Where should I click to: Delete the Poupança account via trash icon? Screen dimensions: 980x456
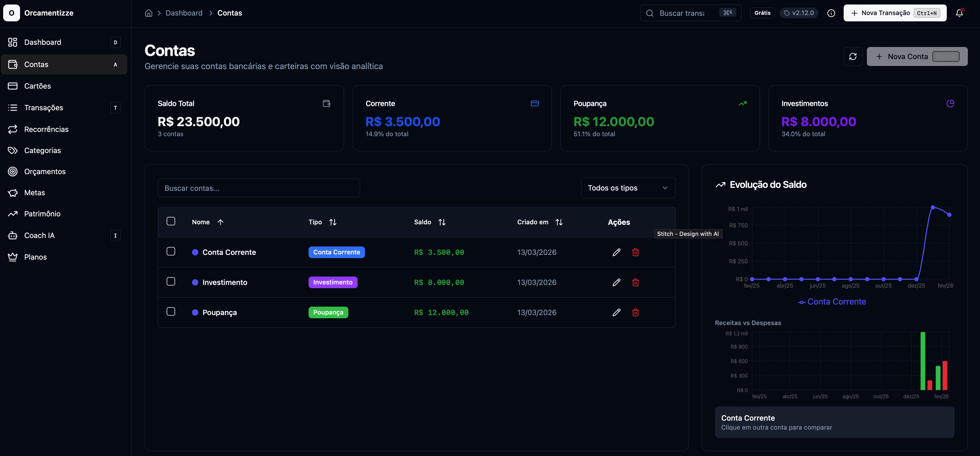click(x=635, y=312)
